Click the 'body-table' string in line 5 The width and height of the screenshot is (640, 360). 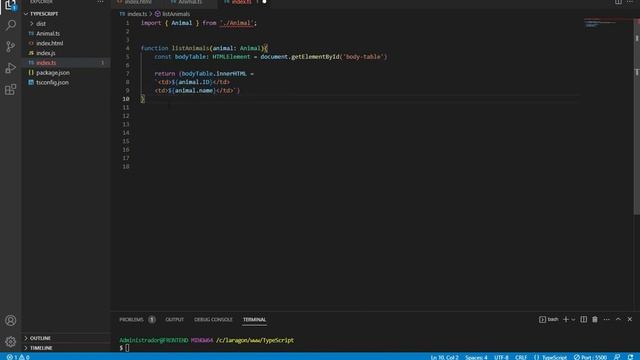coord(363,57)
